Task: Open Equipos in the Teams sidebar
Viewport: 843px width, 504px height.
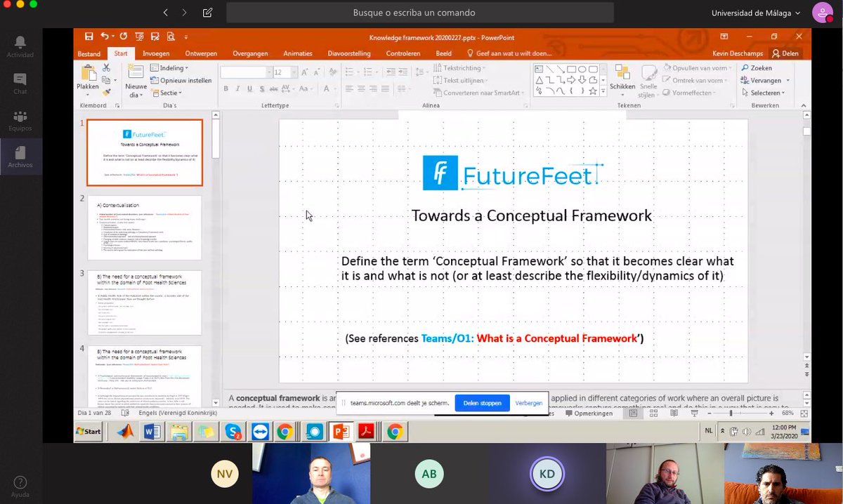Action: [20, 121]
